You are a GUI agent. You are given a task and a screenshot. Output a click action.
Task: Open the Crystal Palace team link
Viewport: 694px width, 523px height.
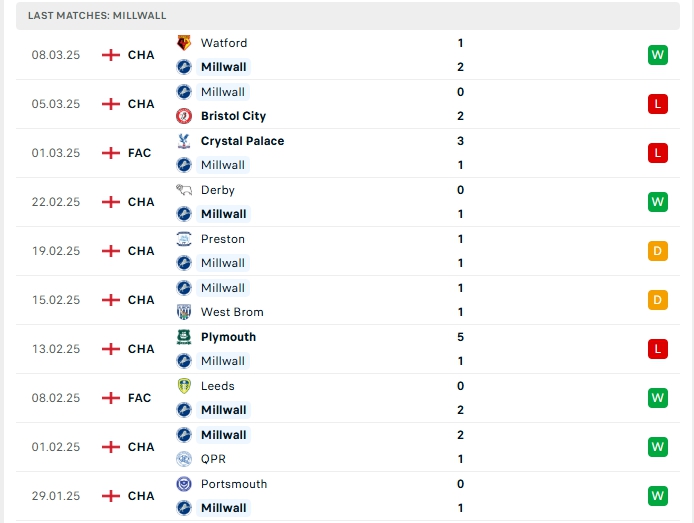(242, 141)
